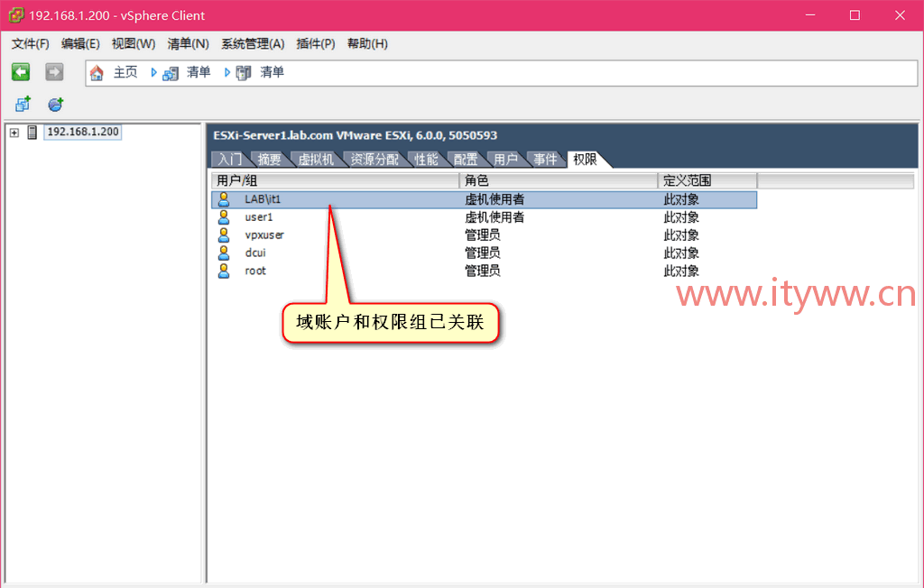924x588 pixels.
Task: Select the root user name
Action: [255, 271]
